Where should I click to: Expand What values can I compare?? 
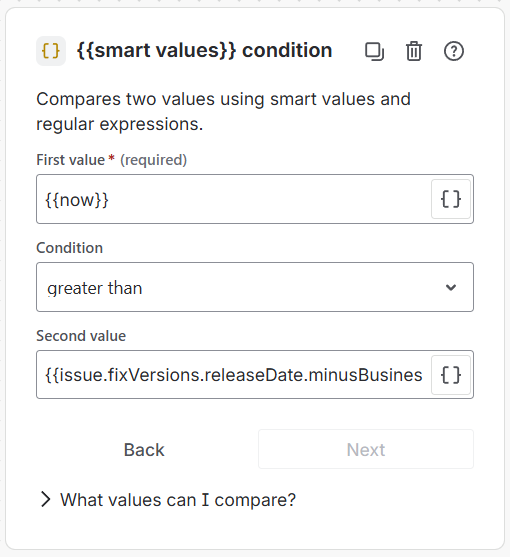(167, 500)
